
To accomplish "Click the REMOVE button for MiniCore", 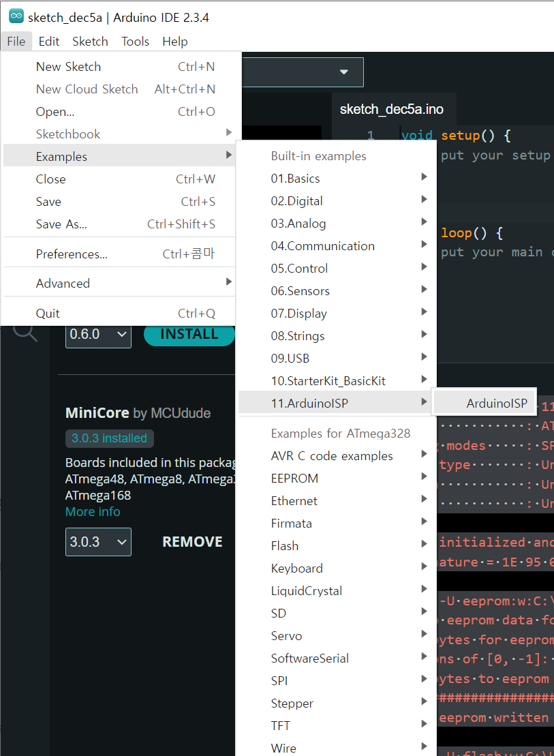I will pyautogui.click(x=192, y=542).
